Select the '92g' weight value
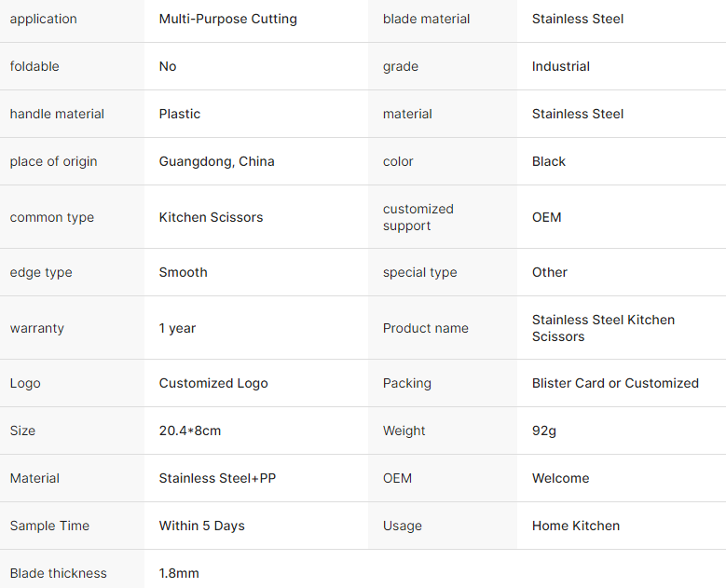This screenshot has height=588, width=726. [544, 431]
